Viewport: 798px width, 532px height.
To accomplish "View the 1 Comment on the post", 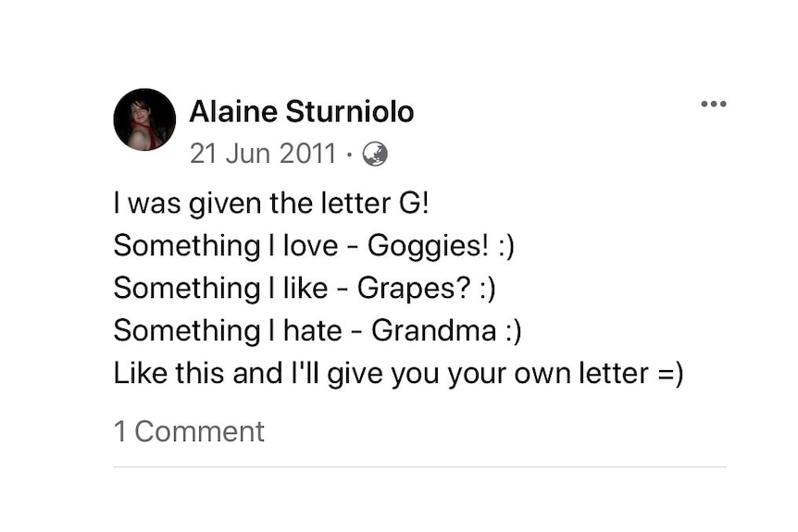I will click(189, 431).
